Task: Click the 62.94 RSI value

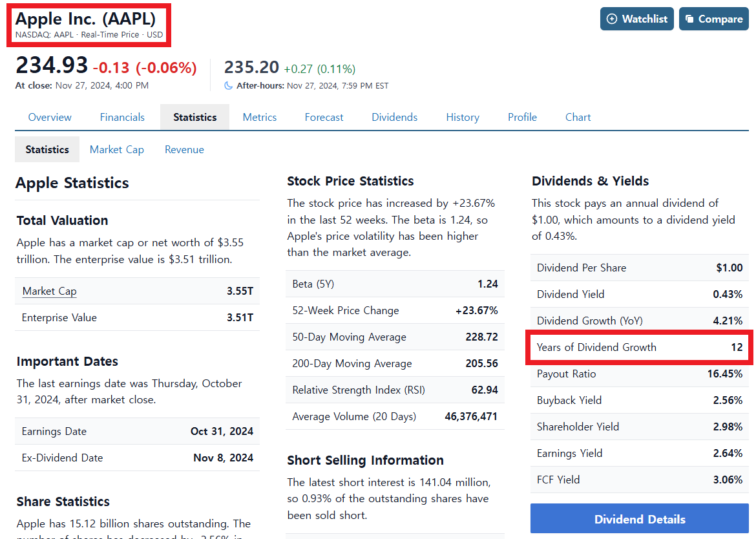Action: 485,390
